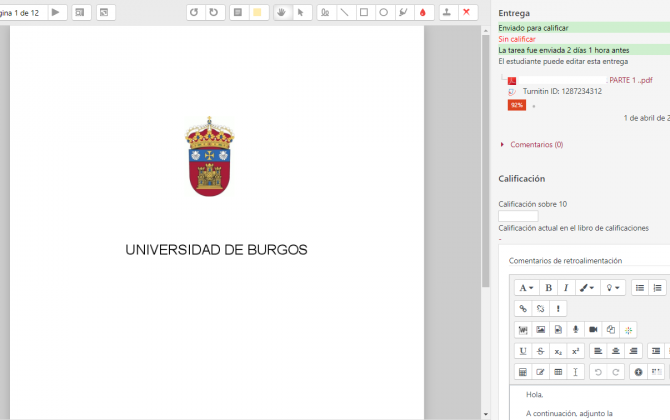Screen dimensions: 670x420
Task: Center align the text
Action: click(616, 351)
